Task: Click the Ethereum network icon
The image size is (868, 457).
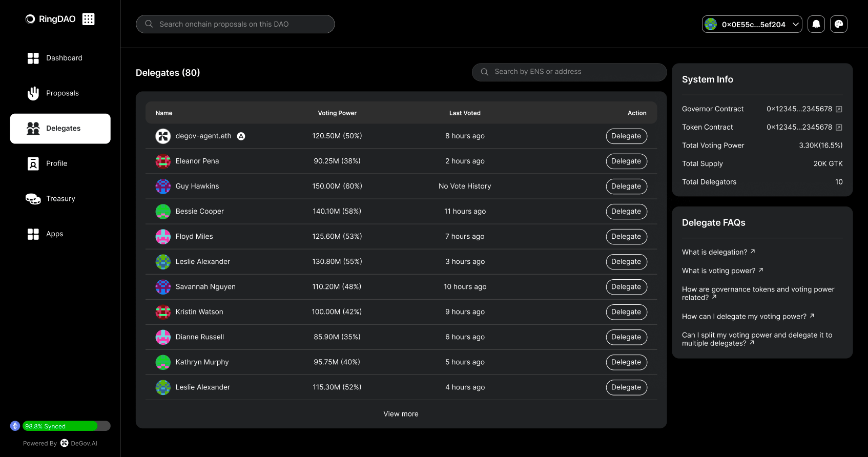Action: click(15, 426)
